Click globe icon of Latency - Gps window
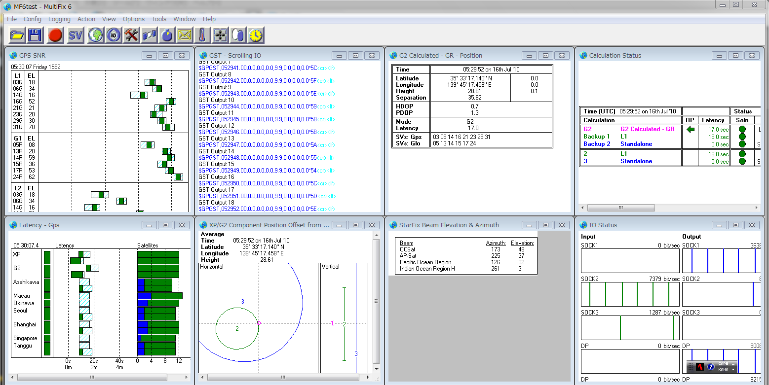 (x=13, y=225)
